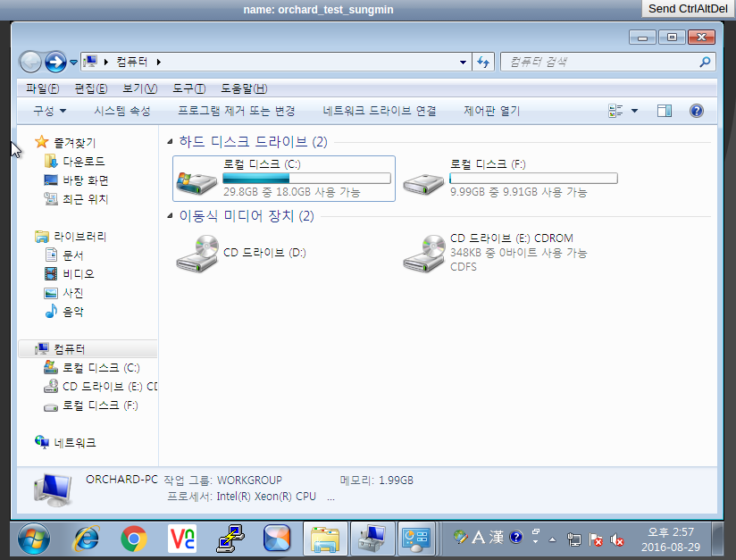Go back with the Back arrow button
The image size is (736, 560).
point(31,62)
